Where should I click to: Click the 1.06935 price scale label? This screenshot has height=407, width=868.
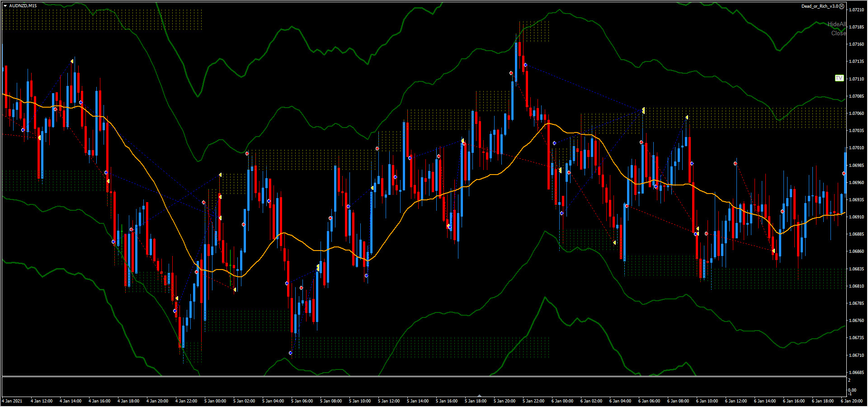click(856, 200)
